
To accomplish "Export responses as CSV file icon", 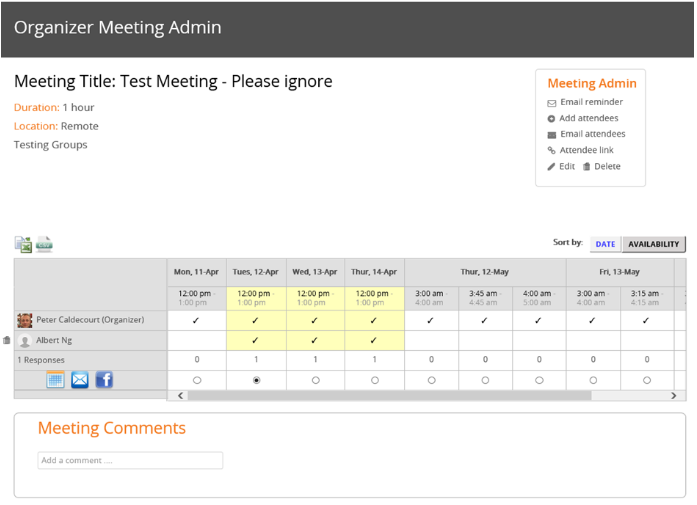I will [44, 244].
